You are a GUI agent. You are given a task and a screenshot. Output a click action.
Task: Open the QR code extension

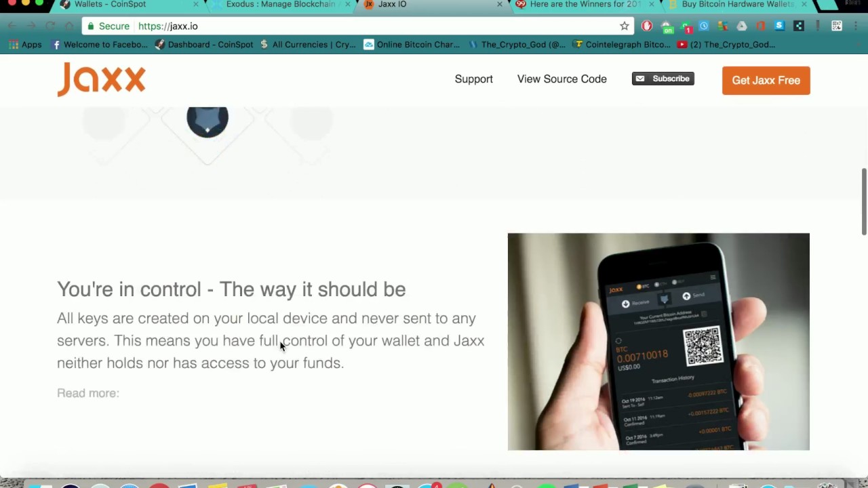click(x=837, y=26)
